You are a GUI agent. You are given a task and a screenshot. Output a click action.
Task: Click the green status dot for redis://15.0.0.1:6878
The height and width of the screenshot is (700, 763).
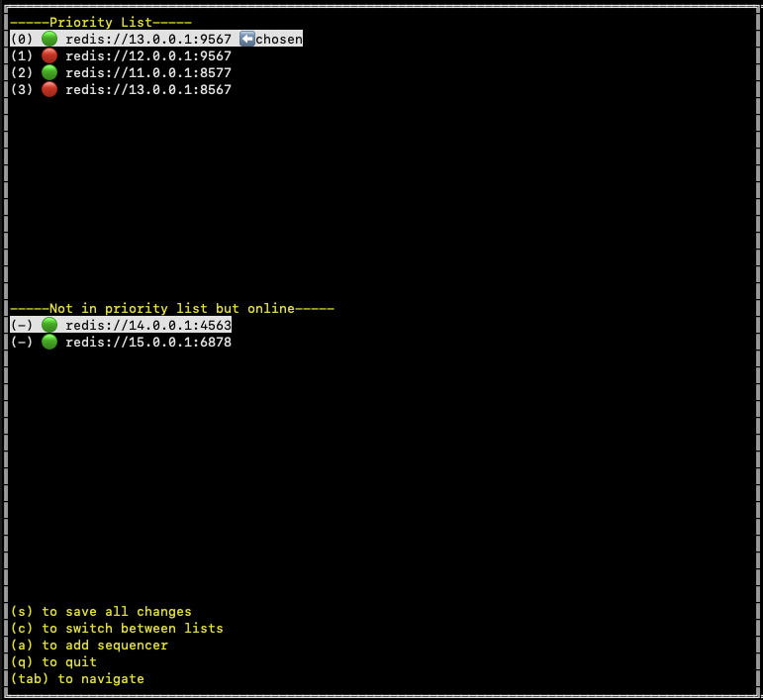tap(49, 342)
